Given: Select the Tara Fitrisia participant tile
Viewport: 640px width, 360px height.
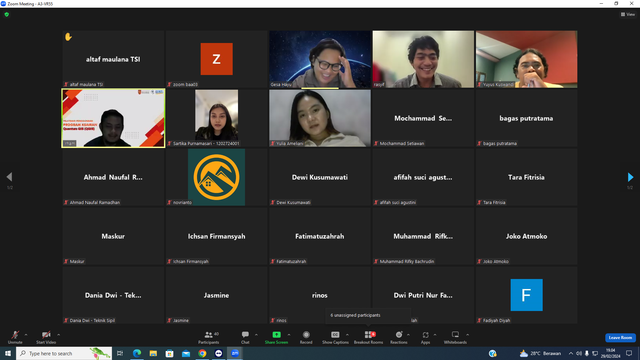Looking at the screenshot, I should 527,177.
